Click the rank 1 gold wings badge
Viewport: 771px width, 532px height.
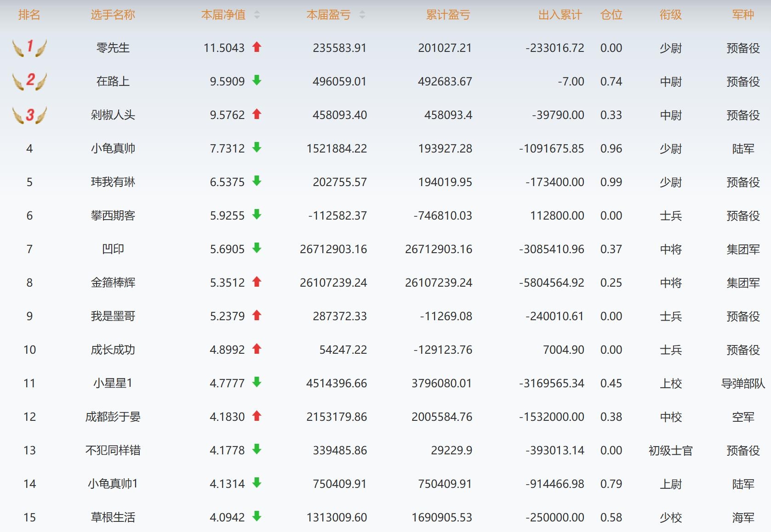click(29, 47)
